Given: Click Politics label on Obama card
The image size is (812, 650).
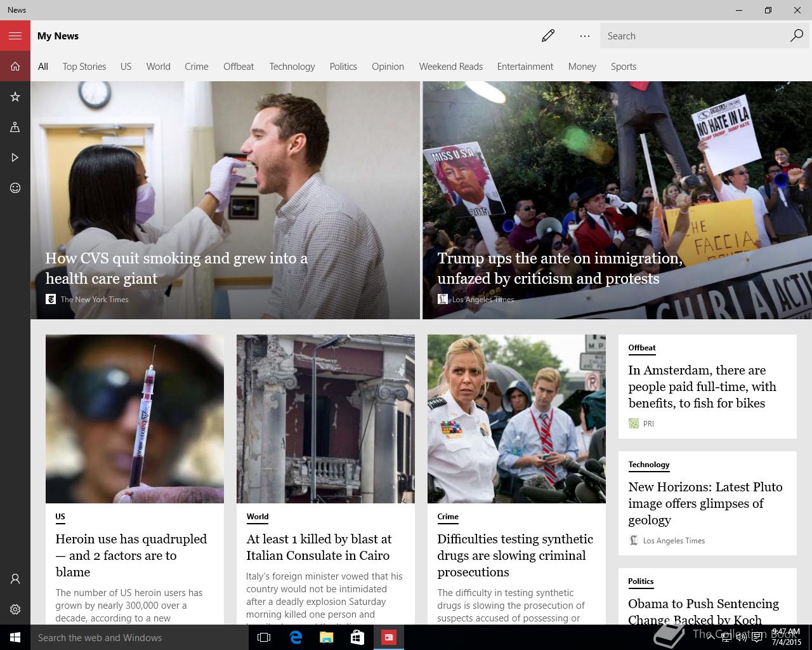Looking at the screenshot, I should [x=641, y=581].
